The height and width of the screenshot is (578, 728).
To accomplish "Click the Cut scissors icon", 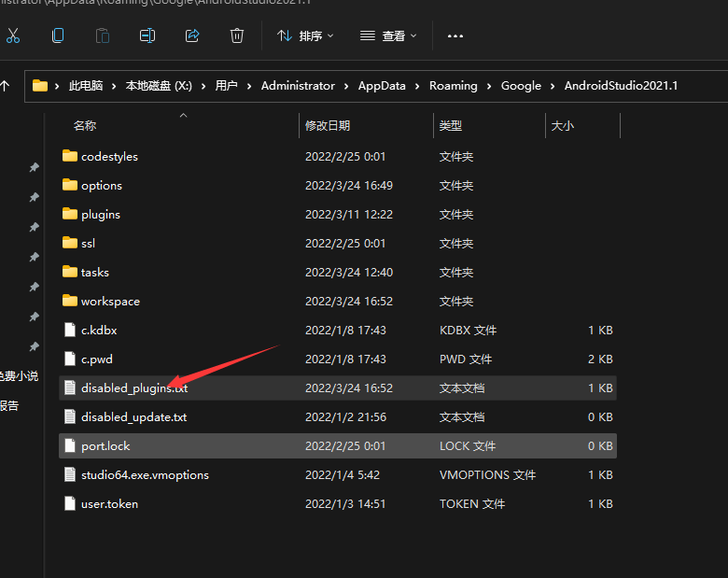I will [13, 35].
